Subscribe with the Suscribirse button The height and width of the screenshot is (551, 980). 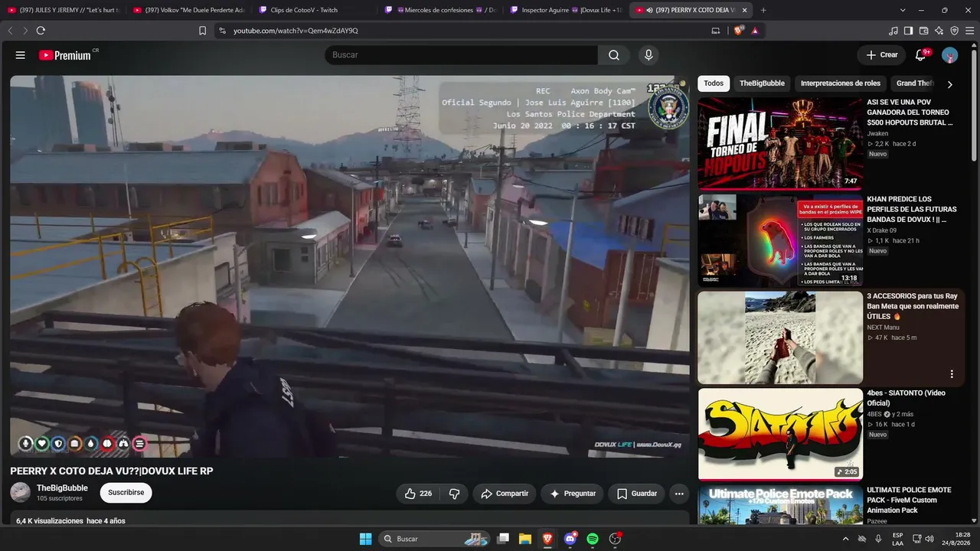126,493
